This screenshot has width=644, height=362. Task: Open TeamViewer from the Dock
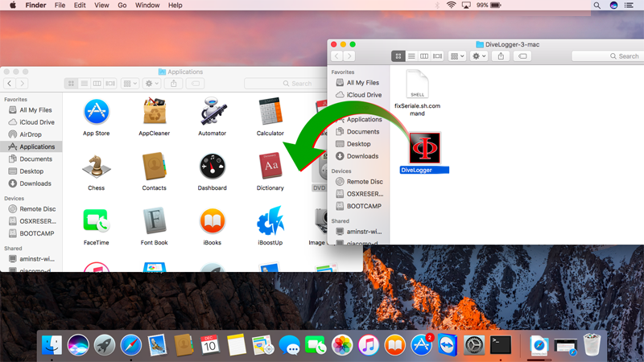tap(448, 345)
